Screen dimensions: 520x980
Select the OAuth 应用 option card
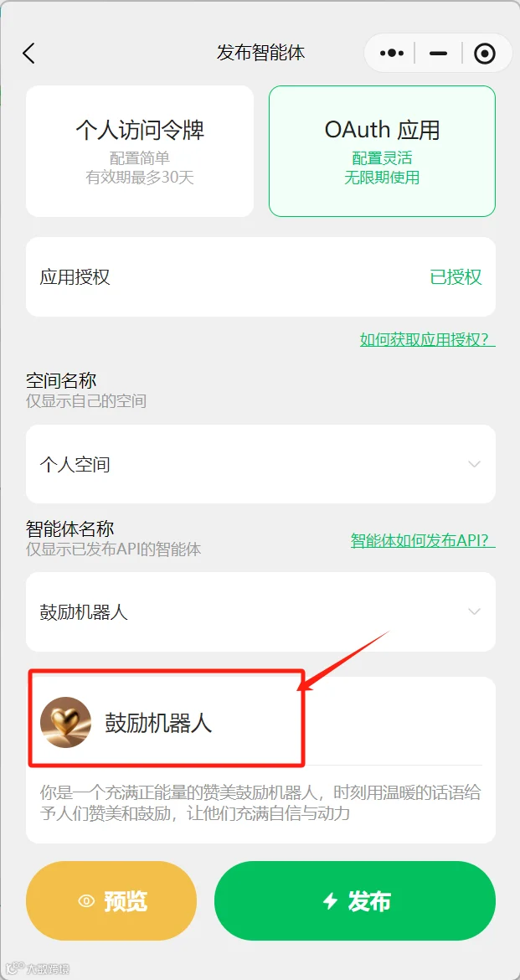[x=382, y=152]
